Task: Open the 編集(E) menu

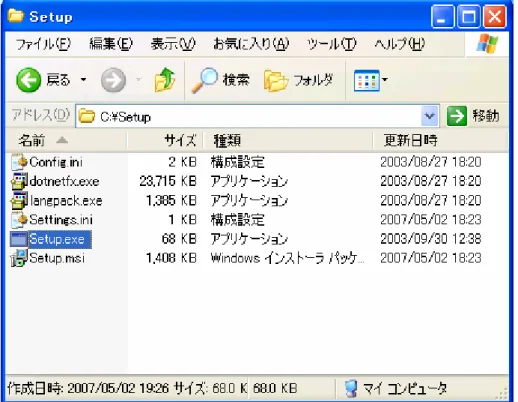Action: click(111, 44)
